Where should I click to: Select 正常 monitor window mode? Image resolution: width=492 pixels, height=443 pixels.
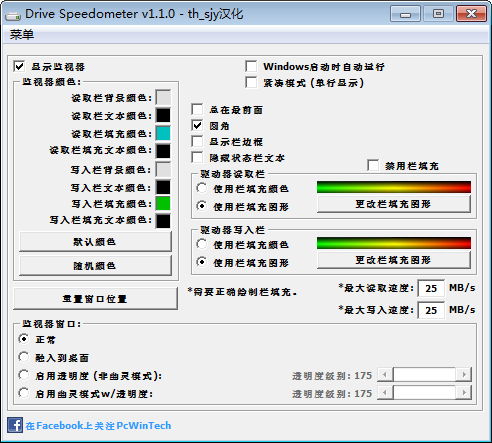pos(24,339)
